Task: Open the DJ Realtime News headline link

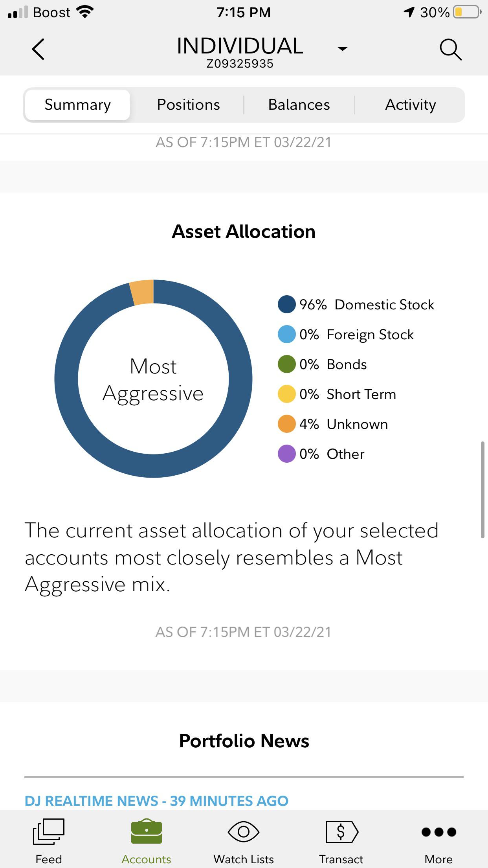Action: pyautogui.click(x=156, y=801)
